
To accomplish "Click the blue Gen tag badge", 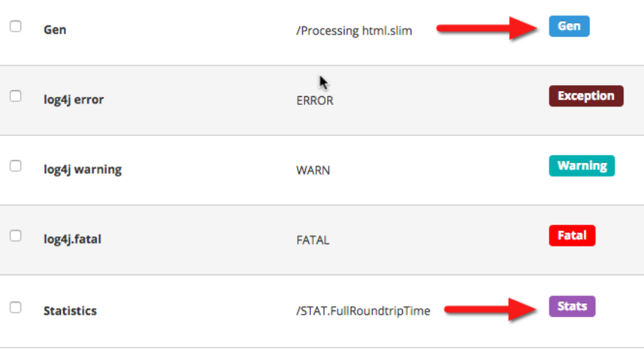I will pyautogui.click(x=568, y=26).
